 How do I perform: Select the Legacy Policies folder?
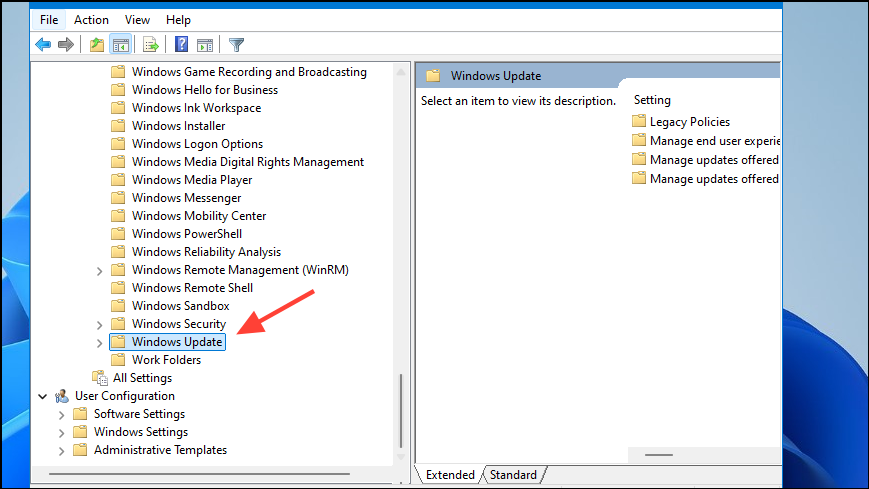[x=689, y=122]
